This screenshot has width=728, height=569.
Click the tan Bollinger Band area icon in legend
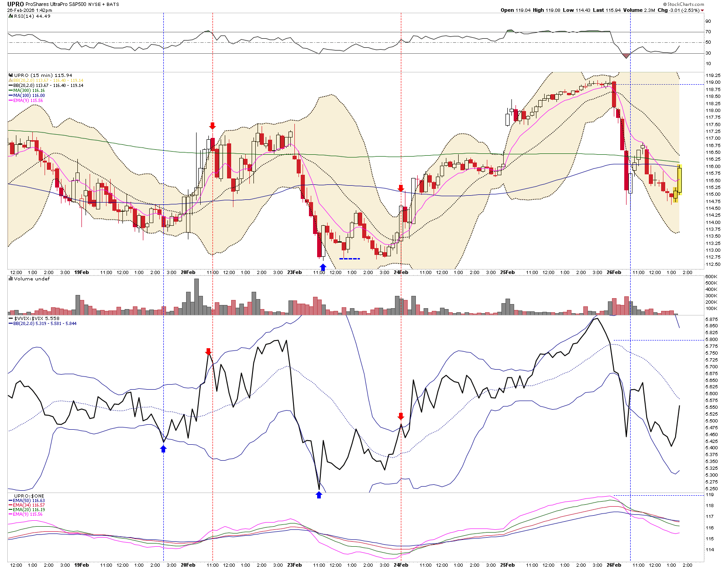(x=10, y=81)
